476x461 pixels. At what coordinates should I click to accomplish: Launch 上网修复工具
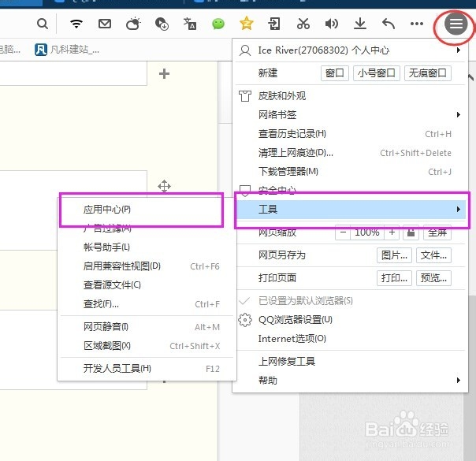(x=351, y=362)
